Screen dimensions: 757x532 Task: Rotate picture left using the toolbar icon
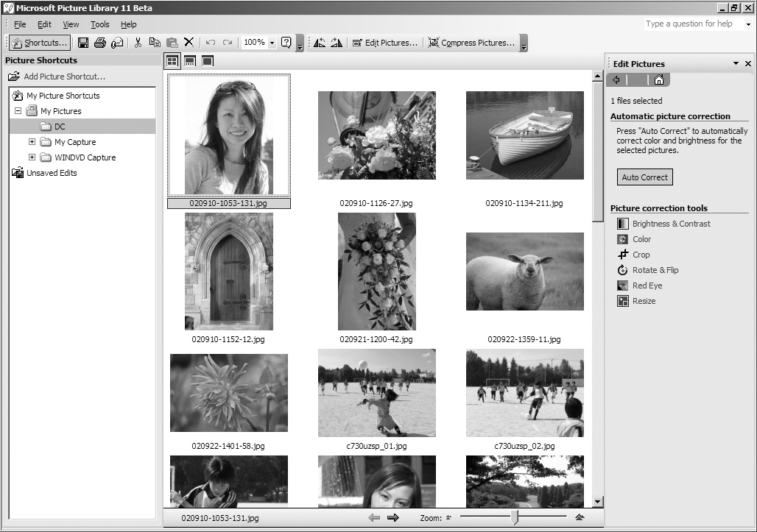319,43
